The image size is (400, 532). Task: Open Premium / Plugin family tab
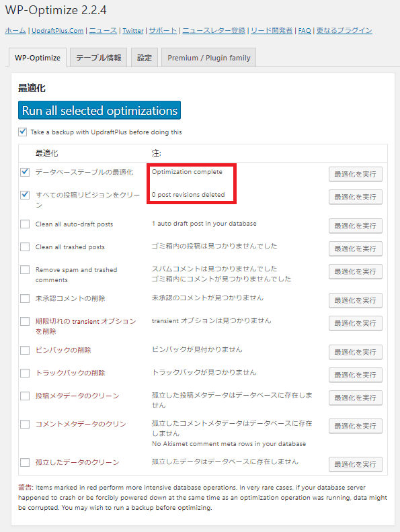click(x=209, y=57)
